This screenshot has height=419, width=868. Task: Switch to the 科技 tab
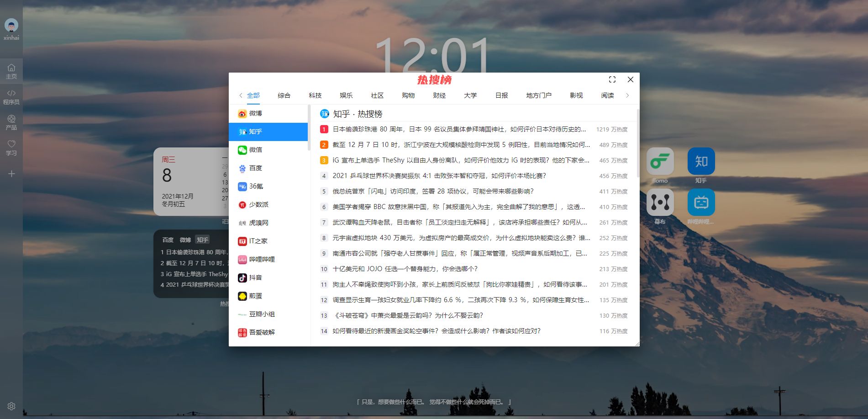click(x=315, y=95)
